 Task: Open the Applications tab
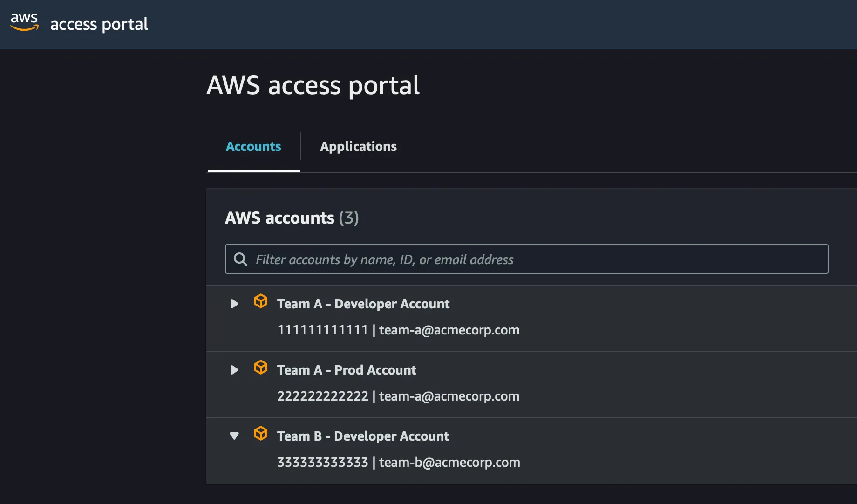[358, 147]
